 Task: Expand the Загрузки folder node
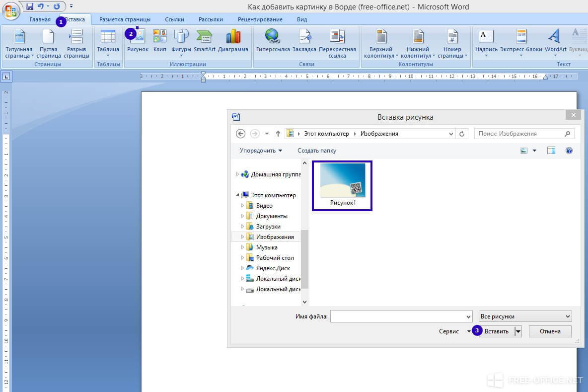point(242,227)
